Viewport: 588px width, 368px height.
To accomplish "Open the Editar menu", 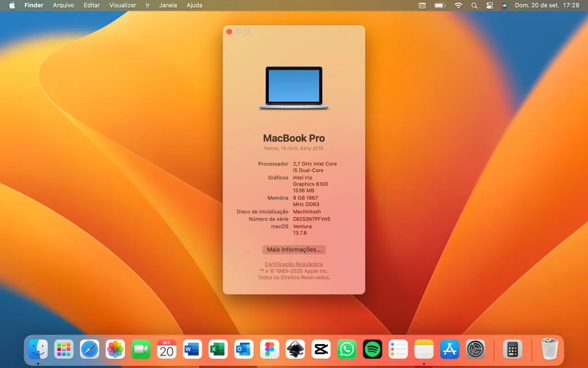I will click(x=92, y=6).
